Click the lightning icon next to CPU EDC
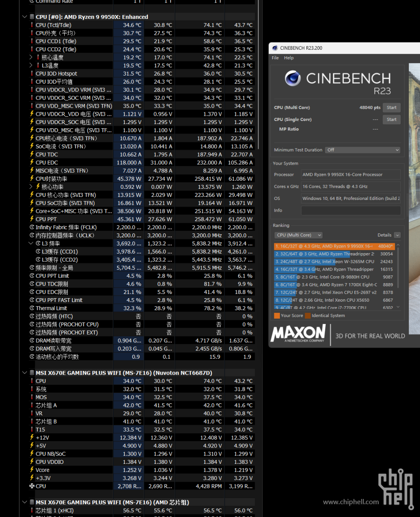The height and width of the screenshot is (517, 420). pos(32,163)
